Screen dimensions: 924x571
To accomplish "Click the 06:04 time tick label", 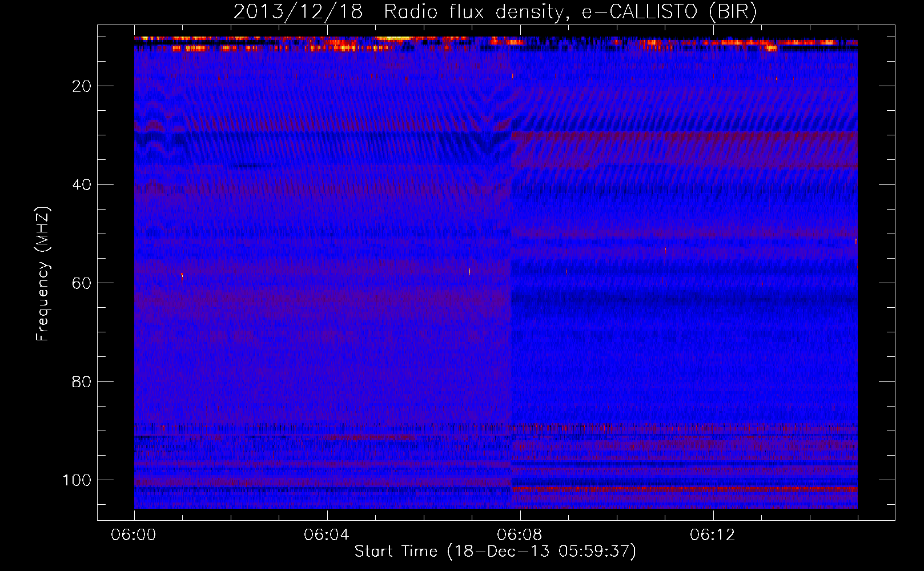I will pos(327,535).
